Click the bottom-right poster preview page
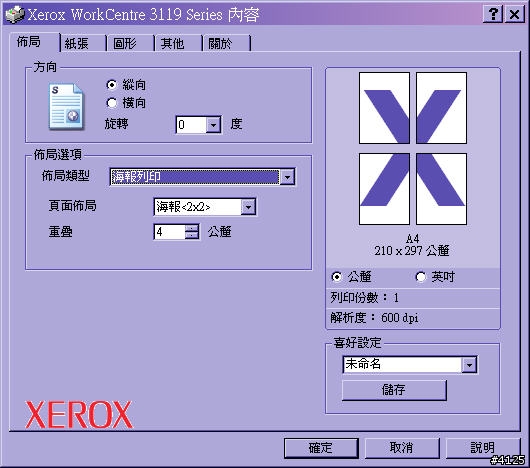This screenshot has height=468, width=530. [x=441, y=189]
